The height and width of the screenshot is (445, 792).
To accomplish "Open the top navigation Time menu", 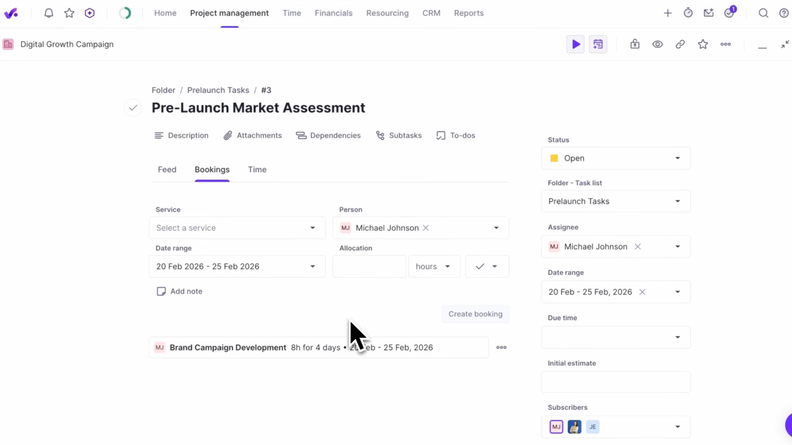I will tap(291, 13).
